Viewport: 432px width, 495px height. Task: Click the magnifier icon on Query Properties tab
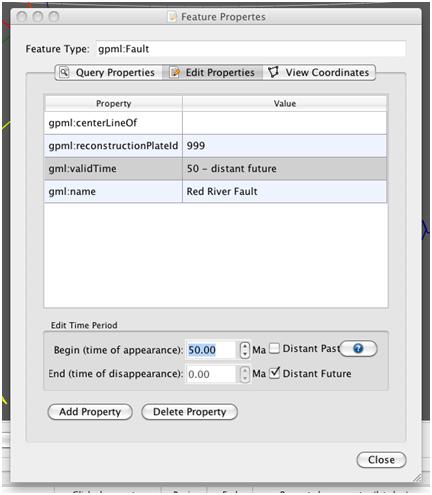click(x=64, y=72)
